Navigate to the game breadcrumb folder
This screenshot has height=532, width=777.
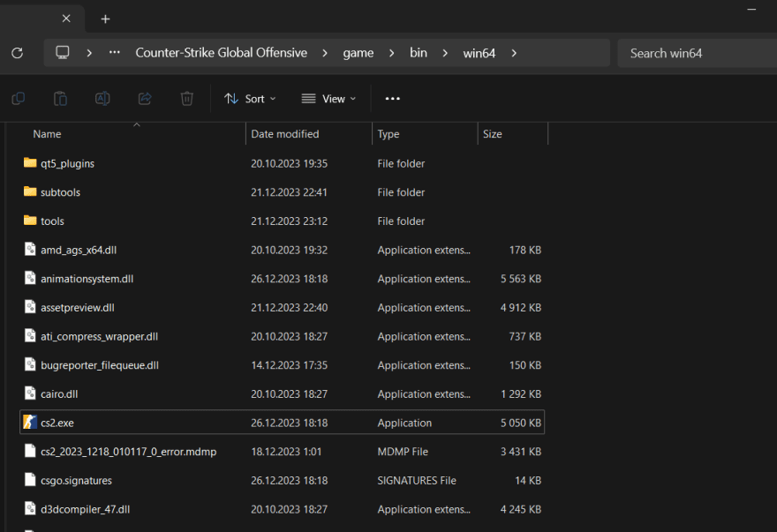click(358, 53)
